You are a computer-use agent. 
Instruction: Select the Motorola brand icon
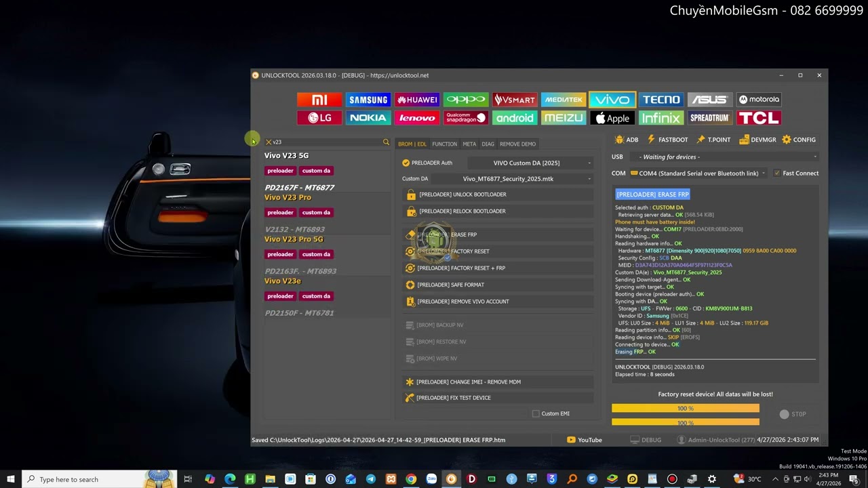(x=759, y=100)
